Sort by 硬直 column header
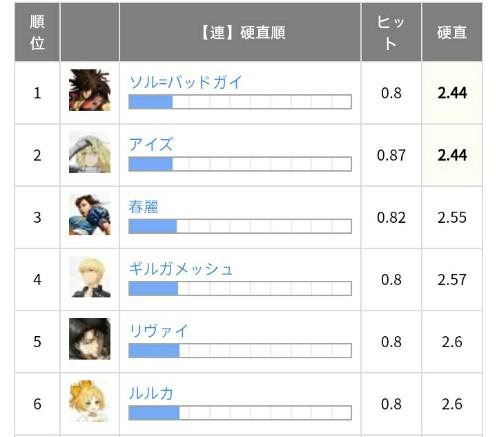Screen dimensions: 496x437 click(452, 32)
